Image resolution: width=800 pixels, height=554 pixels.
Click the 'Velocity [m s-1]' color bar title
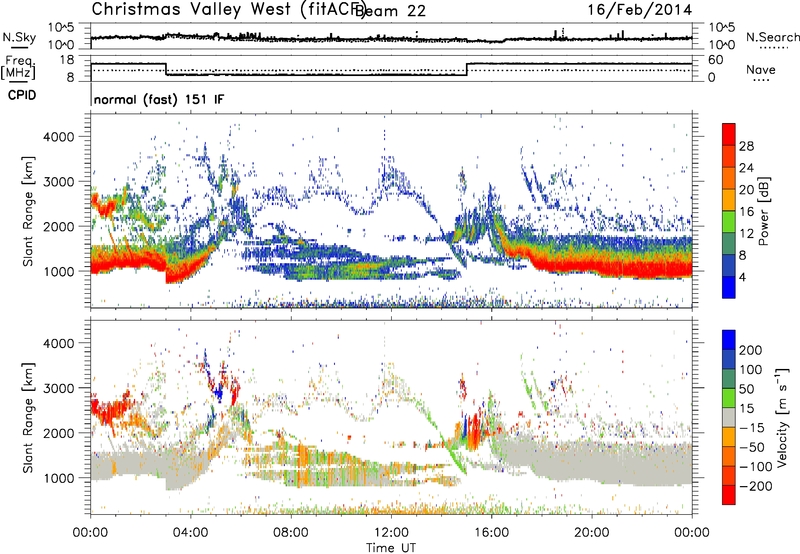pyautogui.click(x=783, y=417)
